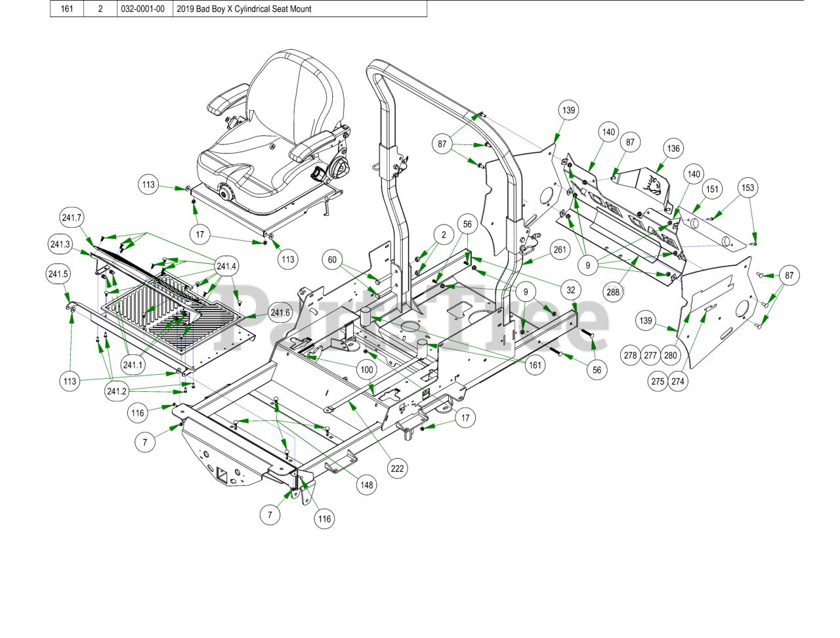
Task: Click callout bubble 241.3
Action: coord(60,244)
